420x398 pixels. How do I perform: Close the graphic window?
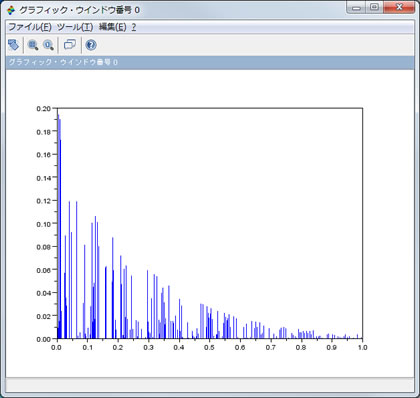point(399,8)
